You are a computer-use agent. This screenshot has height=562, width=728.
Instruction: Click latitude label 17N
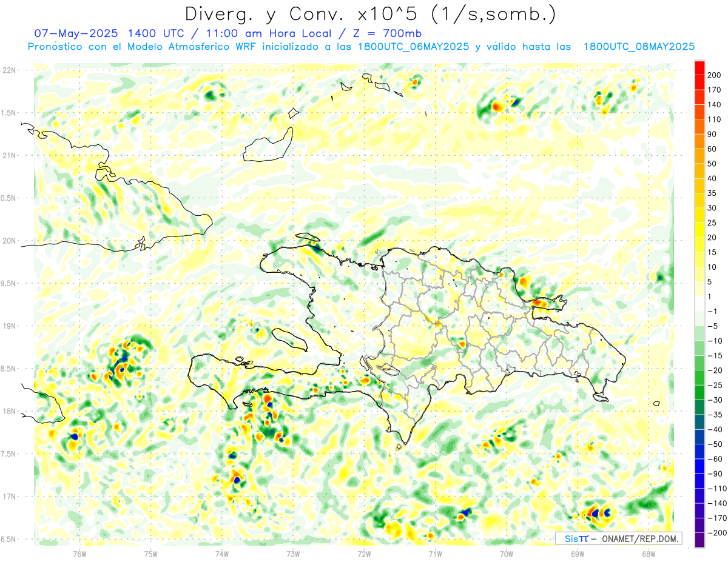coord(9,497)
